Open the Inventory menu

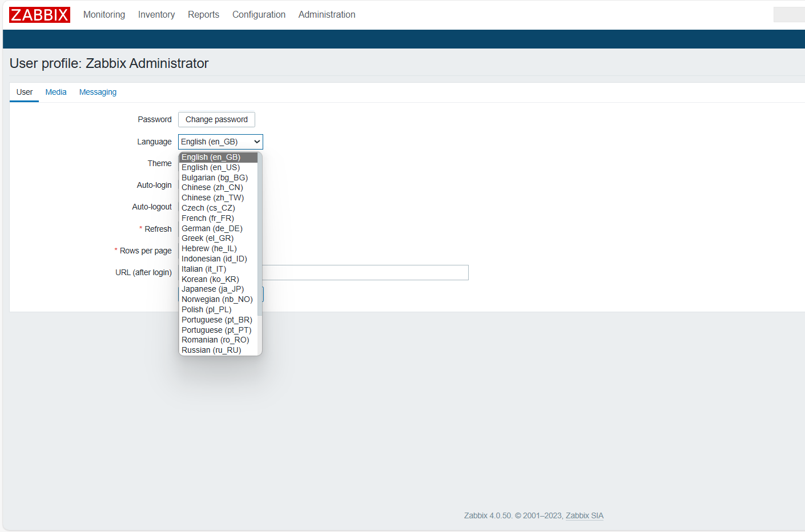[156, 15]
